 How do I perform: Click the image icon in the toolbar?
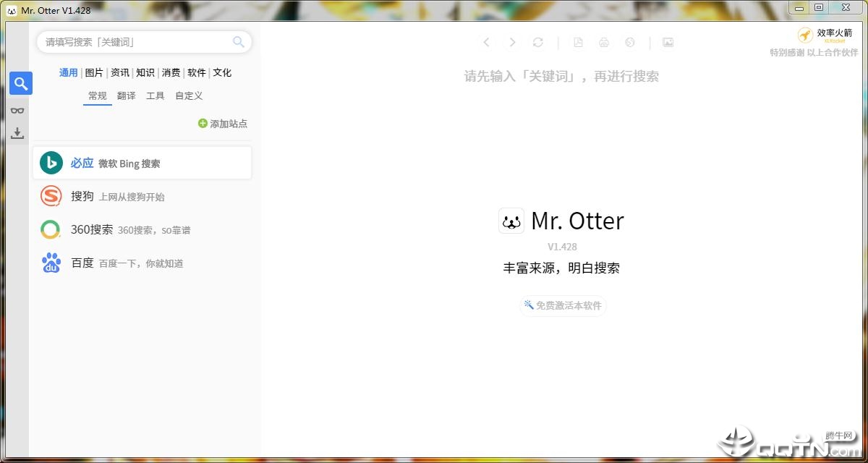coord(668,43)
